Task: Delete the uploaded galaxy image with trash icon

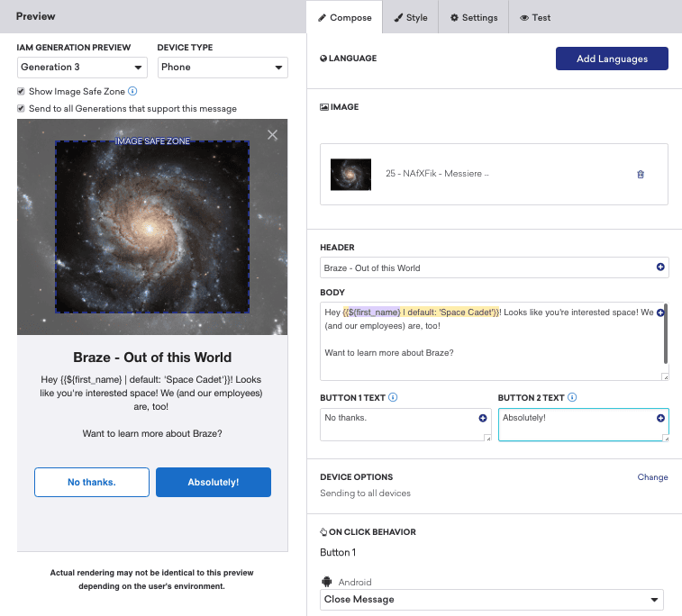Action: pos(641,175)
